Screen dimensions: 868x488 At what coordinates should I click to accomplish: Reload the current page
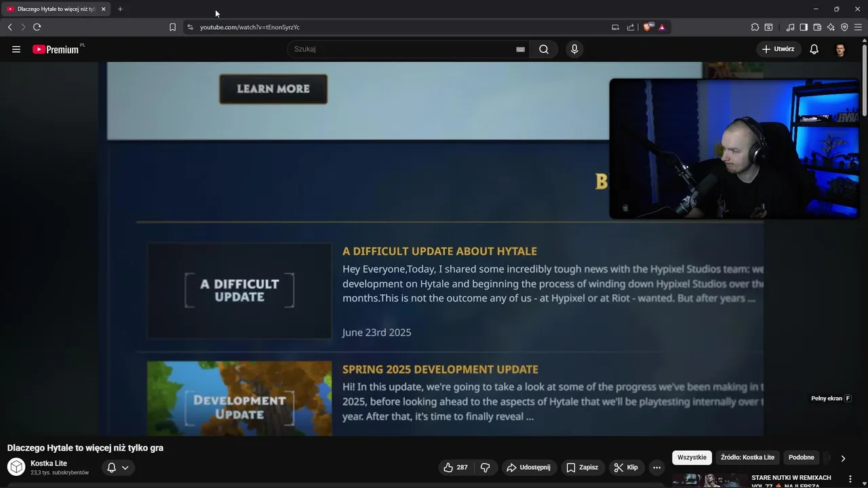pos(37,27)
